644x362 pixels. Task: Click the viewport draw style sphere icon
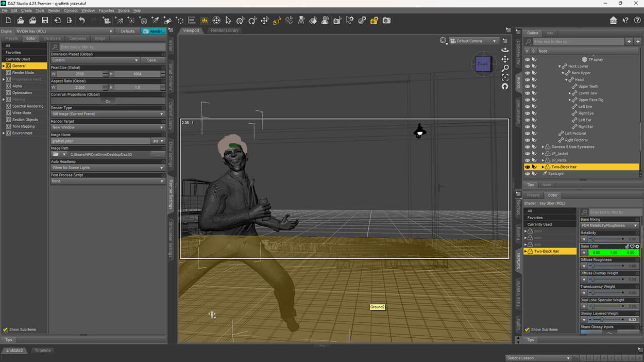[443, 41]
